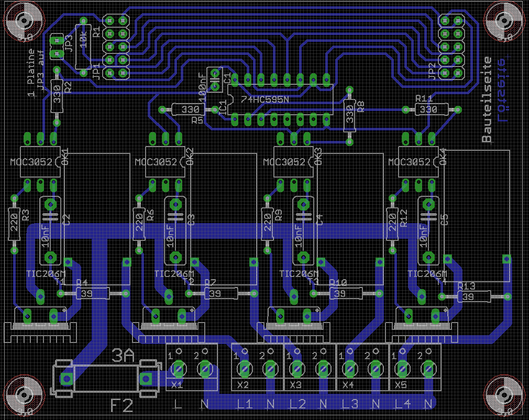Viewport: 529px width, 420px height.
Task: Pick the X5 terminal block label
Action: pos(401,384)
